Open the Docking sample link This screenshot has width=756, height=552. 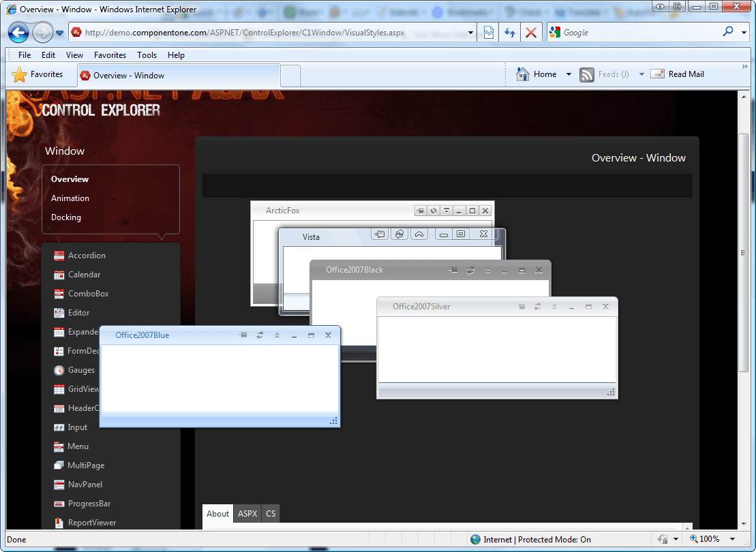(x=66, y=217)
